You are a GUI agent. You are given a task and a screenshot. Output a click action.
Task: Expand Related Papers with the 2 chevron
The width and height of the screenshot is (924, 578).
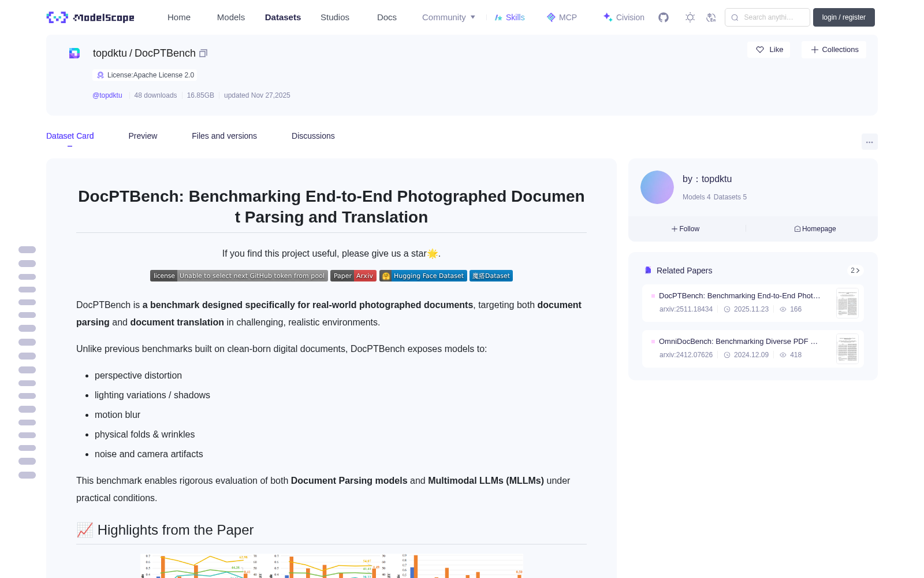pyautogui.click(x=855, y=271)
